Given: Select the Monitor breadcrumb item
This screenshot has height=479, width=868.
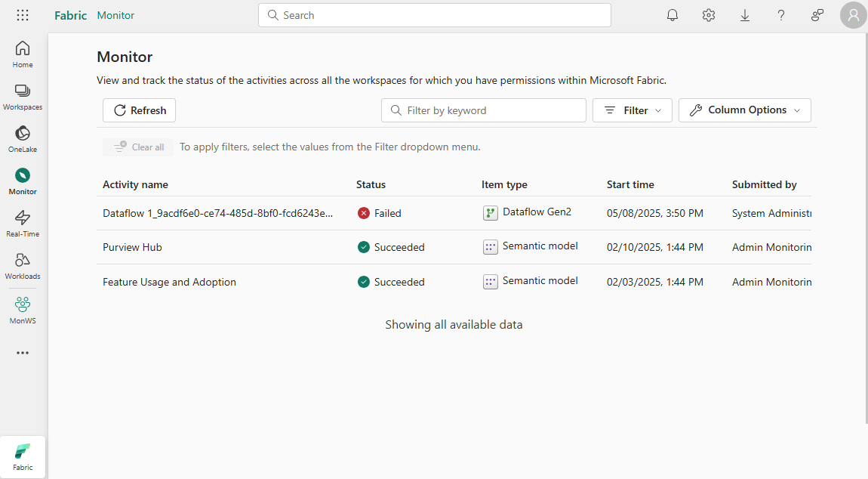Looking at the screenshot, I should [x=115, y=14].
